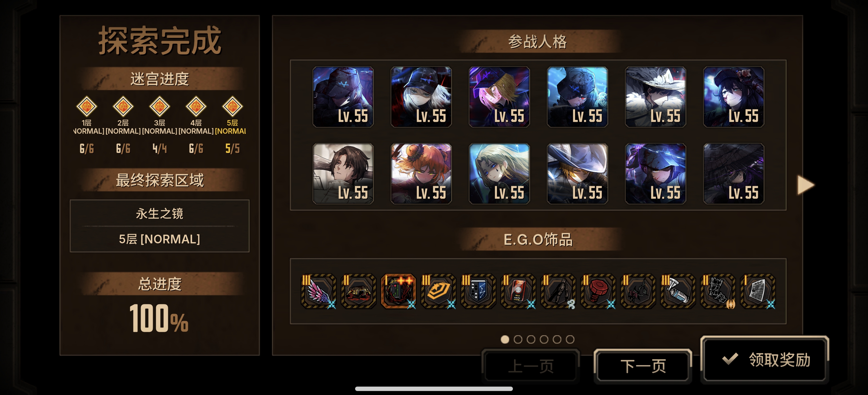Select the first page indicator dot
The image size is (868, 395).
coord(505,339)
